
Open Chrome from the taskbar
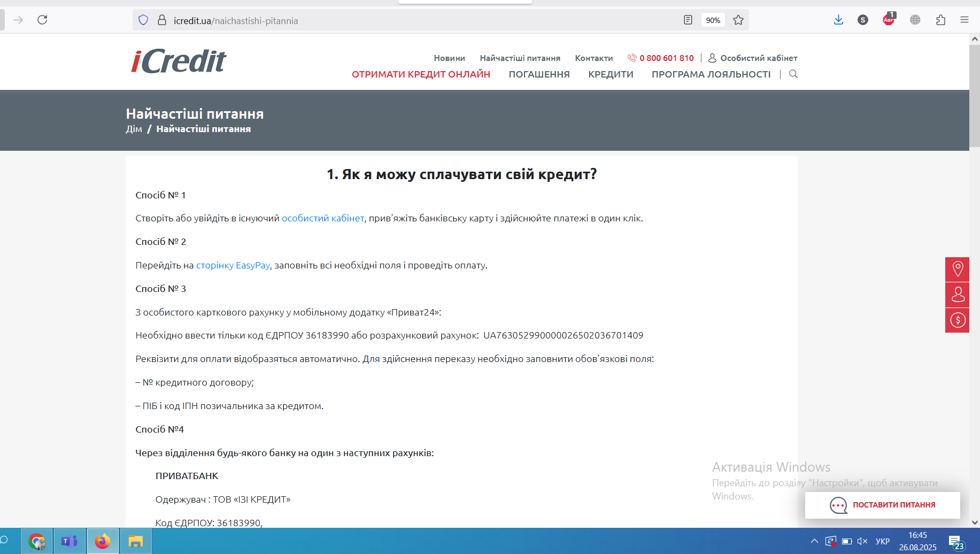click(37, 541)
